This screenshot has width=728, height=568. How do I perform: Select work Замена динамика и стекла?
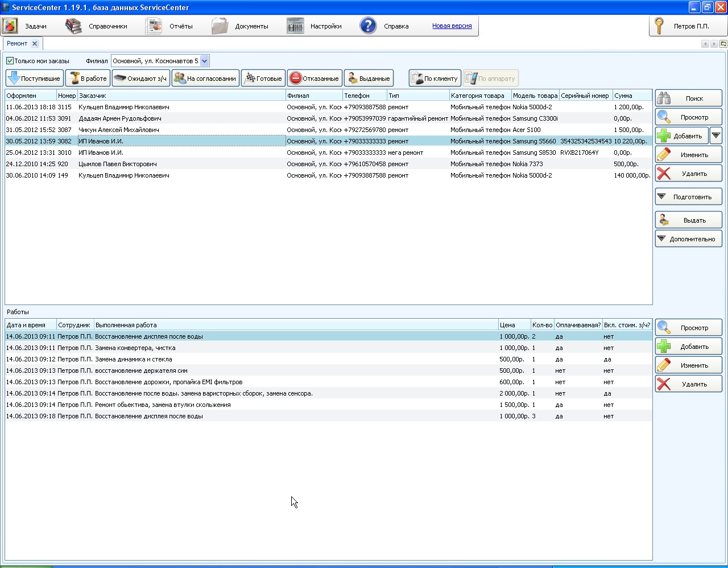329,359
